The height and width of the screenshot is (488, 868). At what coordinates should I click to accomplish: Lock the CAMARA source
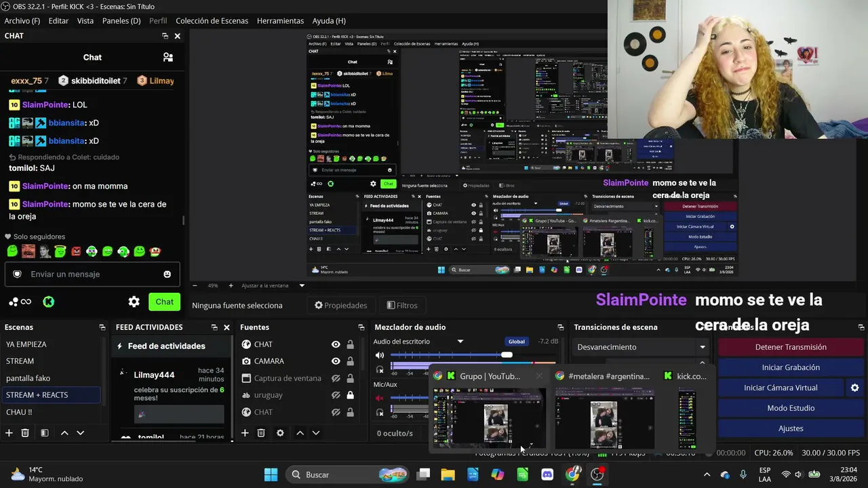coord(350,361)
